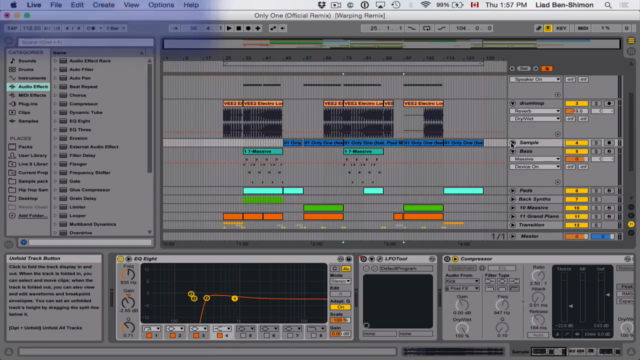Click the Follow arrow button in transport

pos(175,28)
